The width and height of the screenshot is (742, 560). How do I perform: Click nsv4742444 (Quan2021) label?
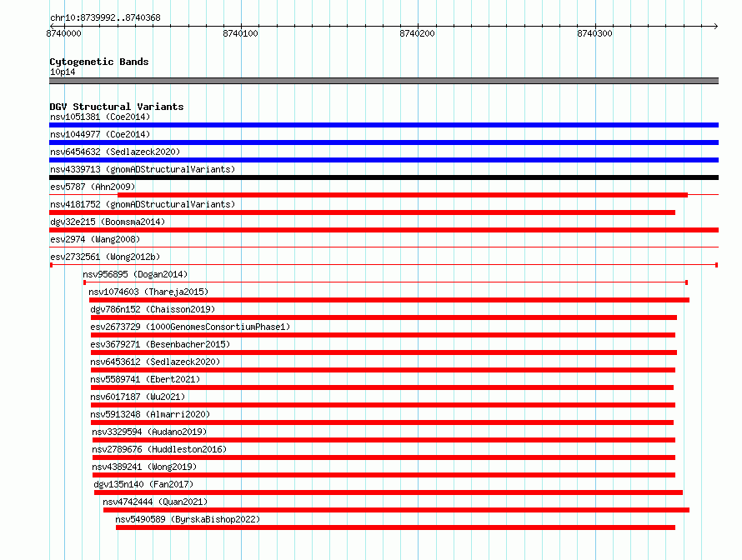[155, 502]
